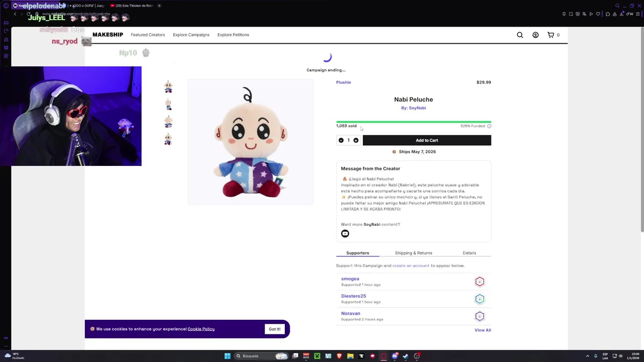Open a new browser tab with plus
644x362 pixels.
coord(159,6)
